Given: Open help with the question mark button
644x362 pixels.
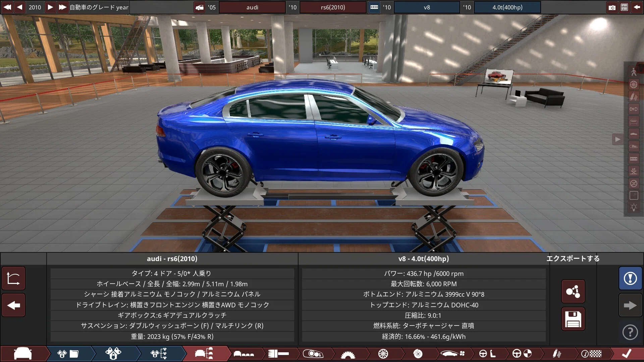Looking at the screenshot, I should coord(630,332).
